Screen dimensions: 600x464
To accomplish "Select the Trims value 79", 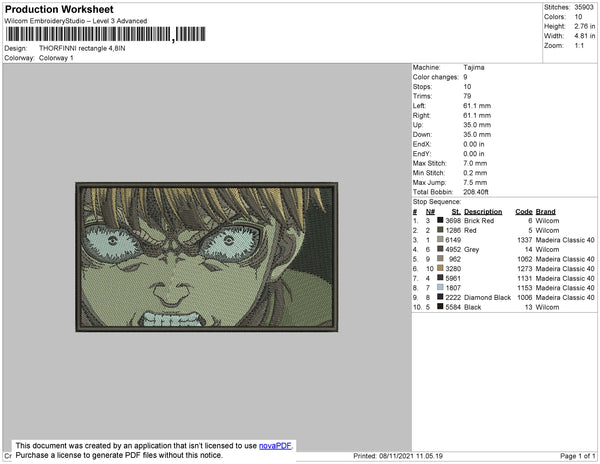I will [467, 96].
